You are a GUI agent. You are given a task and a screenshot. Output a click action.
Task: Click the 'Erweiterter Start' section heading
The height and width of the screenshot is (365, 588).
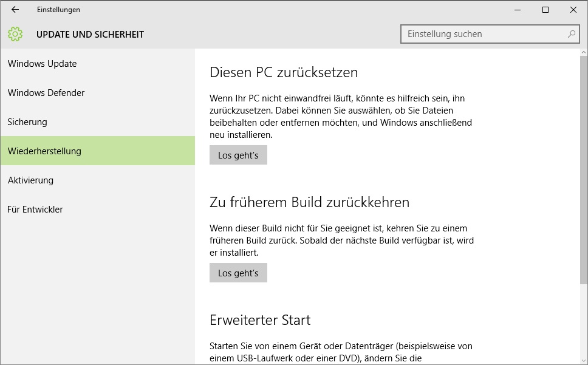coord(260,320)
